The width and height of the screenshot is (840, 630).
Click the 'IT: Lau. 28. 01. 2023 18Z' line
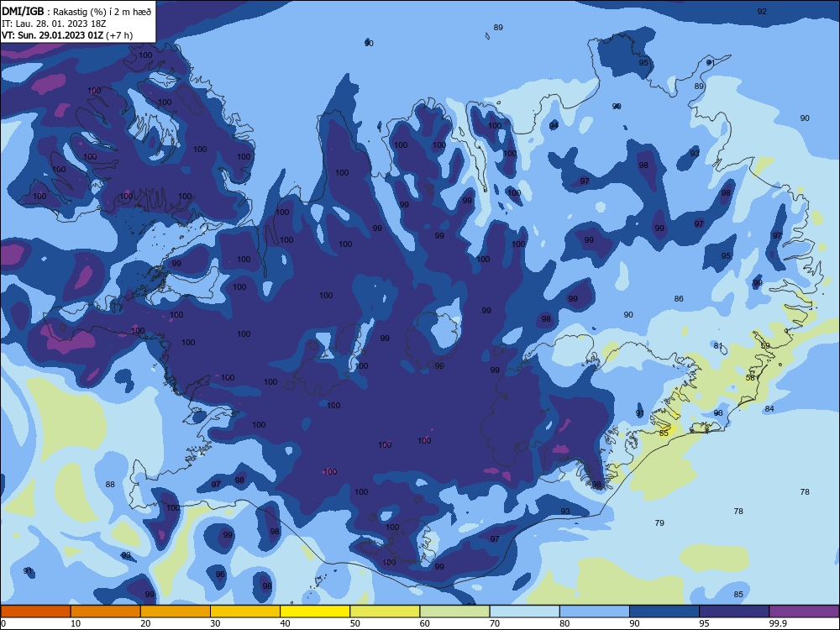click(x=54, y=24)
